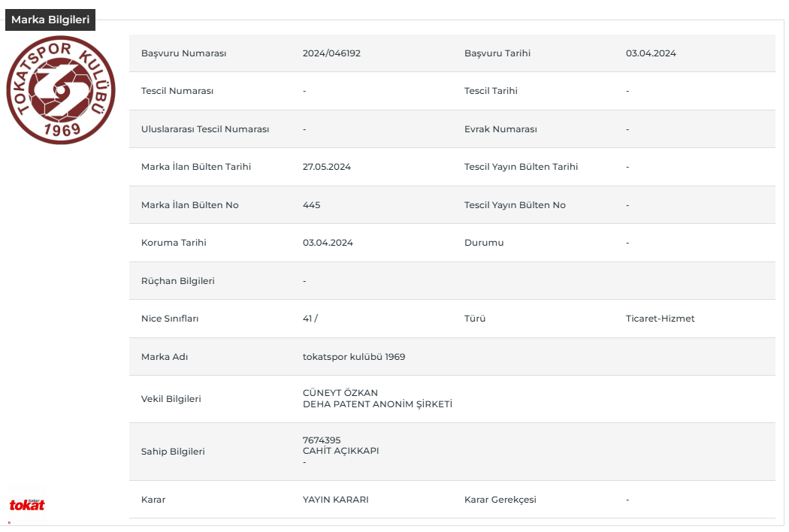Click the Ticaret-Hizmet type value
The width and height of the screenshot is (789, 532).
[x=660, y=319]
